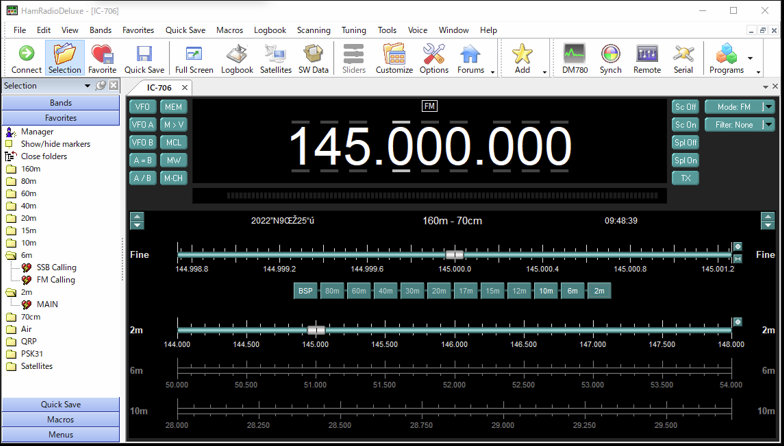
Task: Enable split with Spl On
Action: coord(685,160)
